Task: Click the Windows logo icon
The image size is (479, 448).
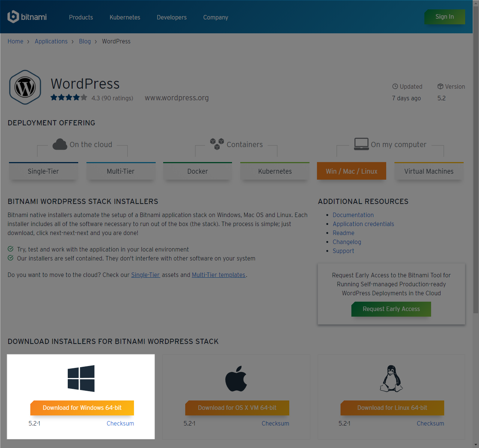Action: (81, 378)
